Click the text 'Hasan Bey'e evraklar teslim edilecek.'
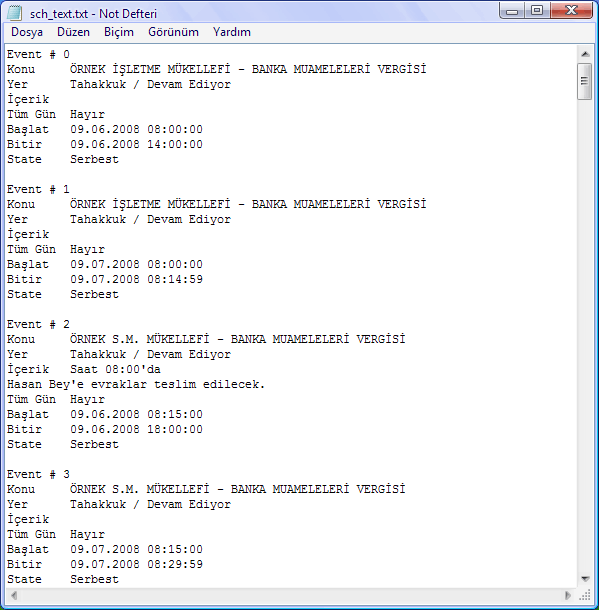 (136, 384)
